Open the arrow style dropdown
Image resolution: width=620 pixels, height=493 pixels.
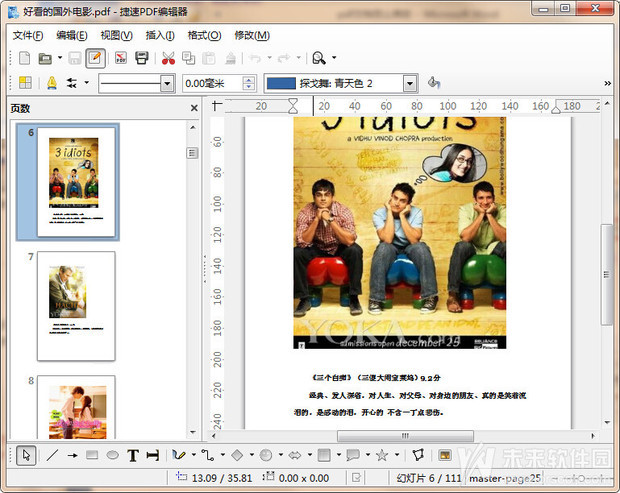coord(87,83)
